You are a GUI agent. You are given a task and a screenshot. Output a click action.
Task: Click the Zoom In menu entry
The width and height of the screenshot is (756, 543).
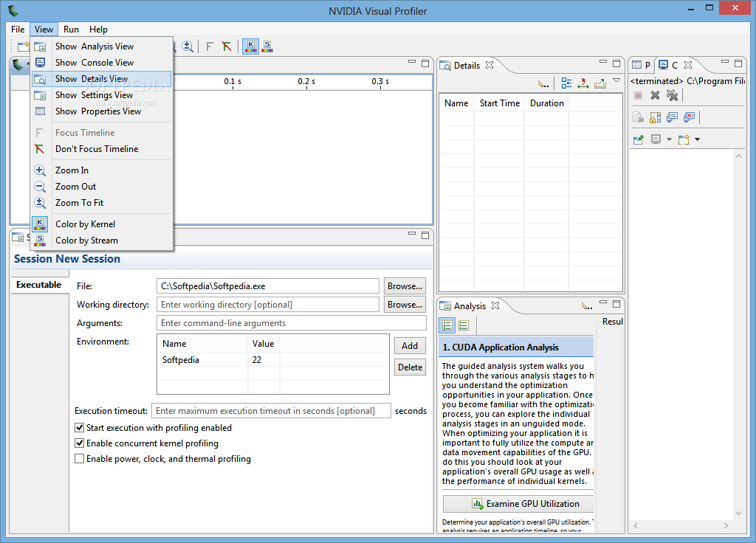[102, 170]
